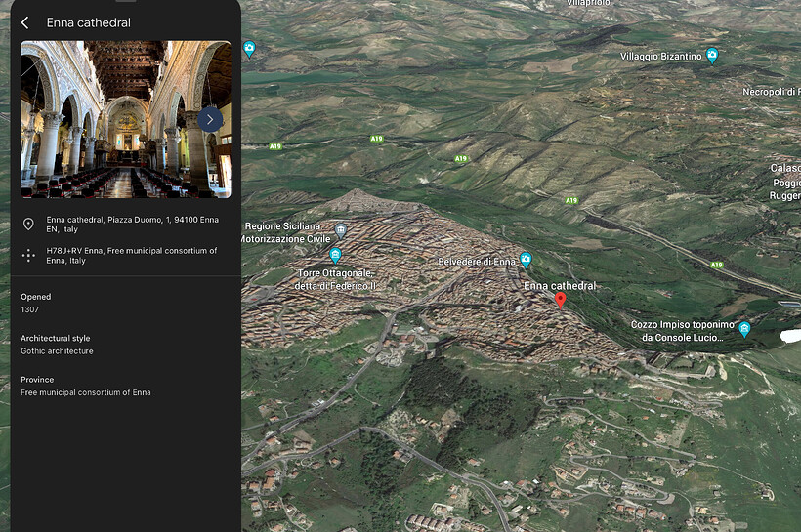
Task: Select Gothic architecture value
Action: tap(58, 351)
